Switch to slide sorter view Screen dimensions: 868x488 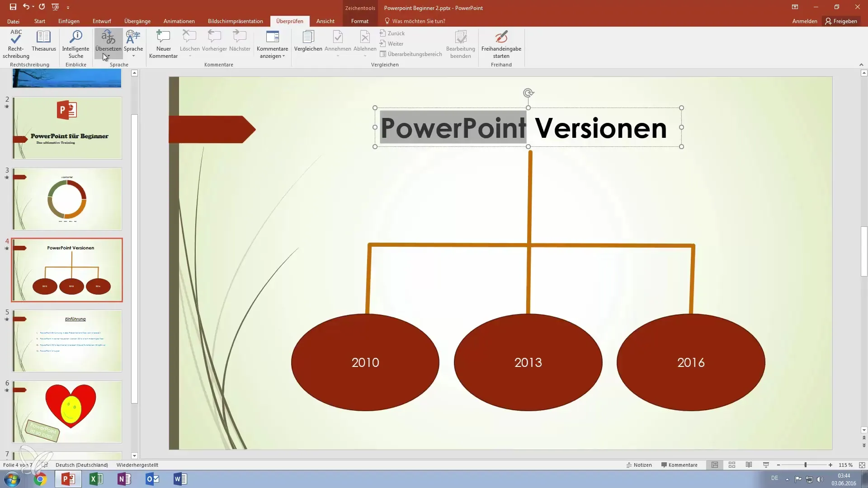tap(732, 465)
